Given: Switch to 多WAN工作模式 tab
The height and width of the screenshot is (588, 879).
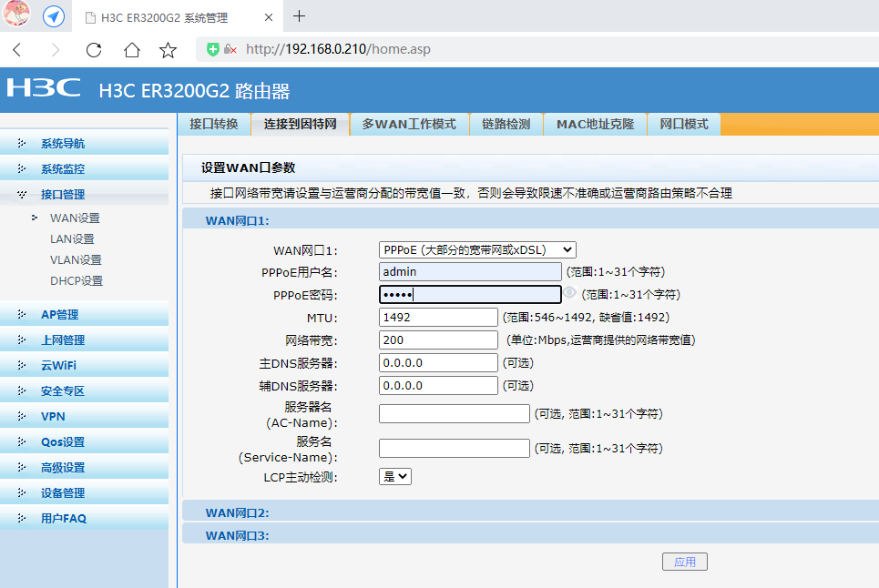Looking at the screenshot, I should pyautogui.click(x=409, y=124).
